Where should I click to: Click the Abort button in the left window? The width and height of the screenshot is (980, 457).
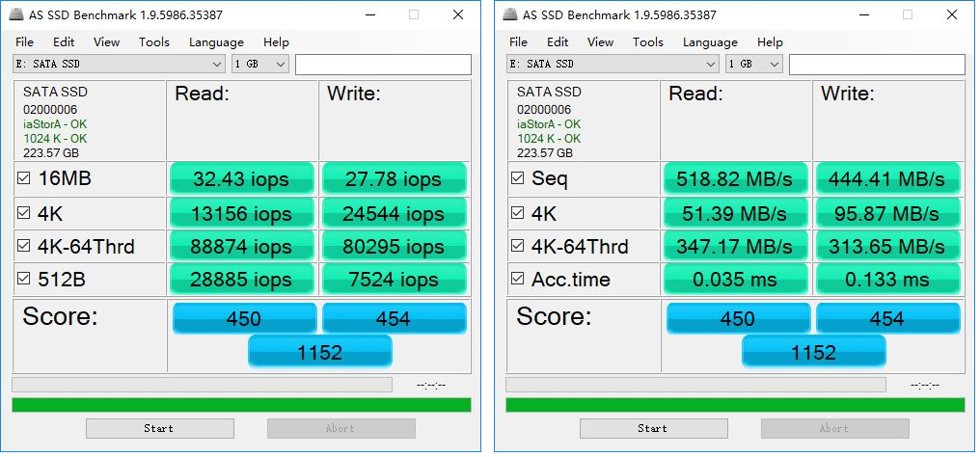click(x=341, y=428)
